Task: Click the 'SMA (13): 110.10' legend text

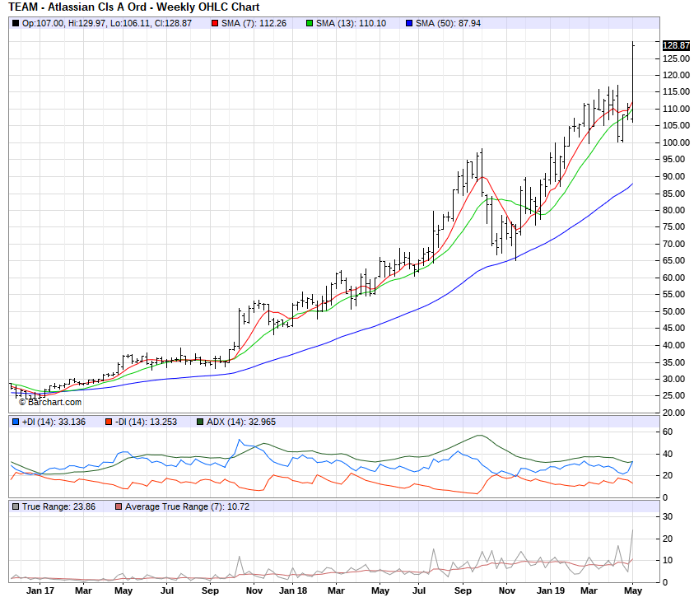Action: click(351, 24)
